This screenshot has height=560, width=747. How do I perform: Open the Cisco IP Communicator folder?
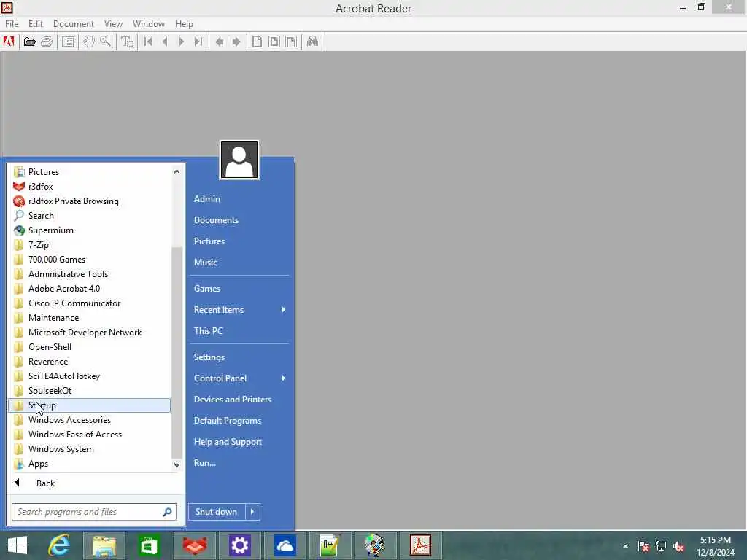[x=90, y=303]
